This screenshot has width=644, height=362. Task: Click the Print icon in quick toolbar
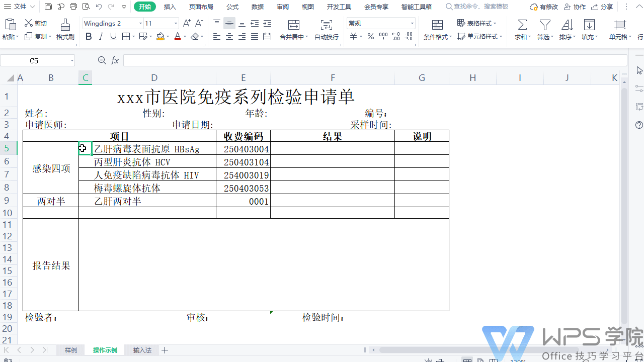(x=73, y=7)
